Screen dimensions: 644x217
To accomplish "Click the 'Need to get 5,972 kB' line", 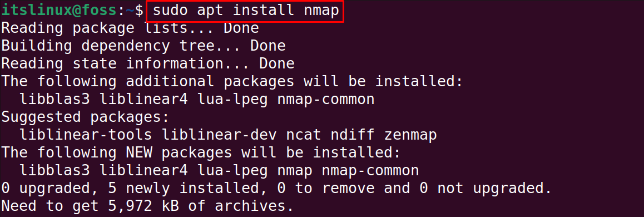I will (148, 206).
